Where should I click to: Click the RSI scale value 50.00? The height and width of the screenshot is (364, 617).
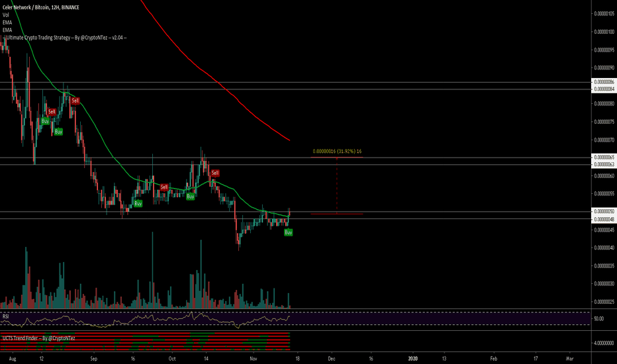(598, 318)
